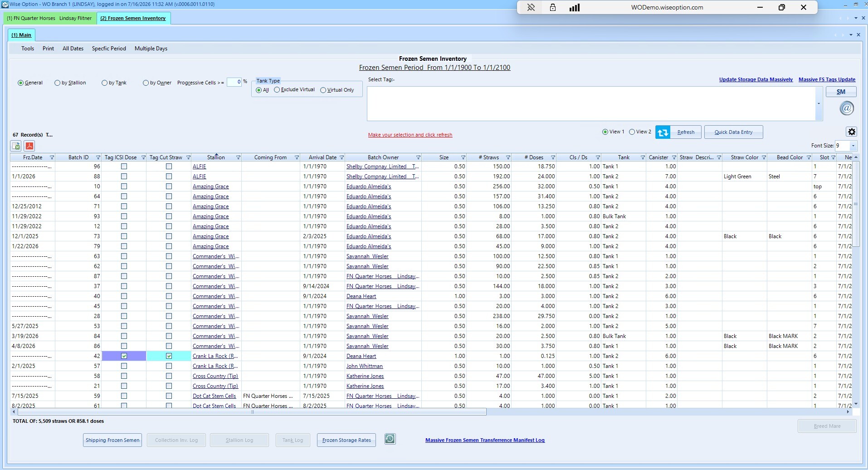Click the horizontal scrollbar of the grid

tap(251, 412)
